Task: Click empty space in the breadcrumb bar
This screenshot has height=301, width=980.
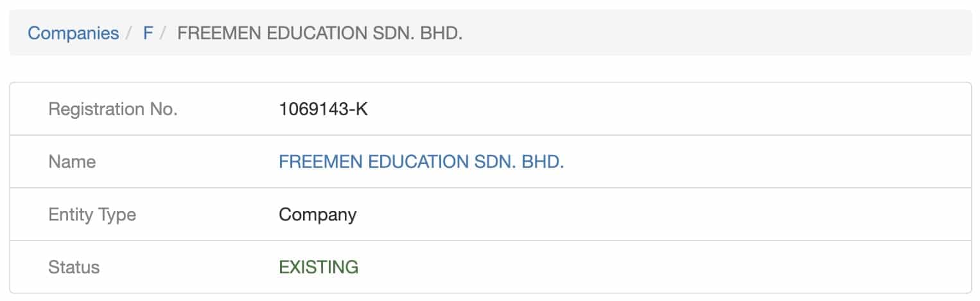Action: pyautogui.click(x=706, y=33)
